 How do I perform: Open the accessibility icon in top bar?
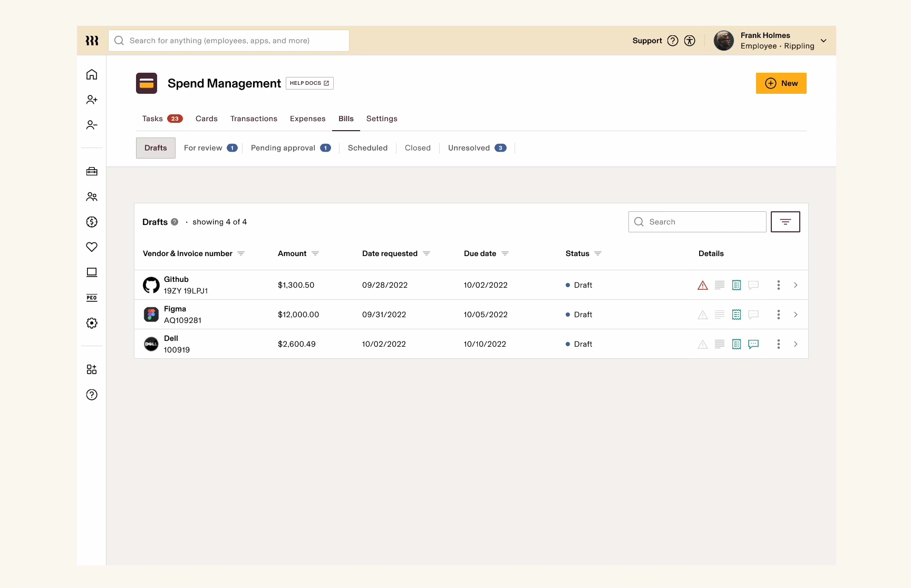[690, 41]
